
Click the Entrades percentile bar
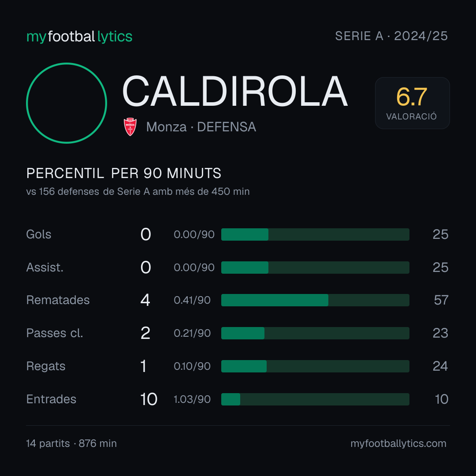pyautogui.click(x=315, y=399)
